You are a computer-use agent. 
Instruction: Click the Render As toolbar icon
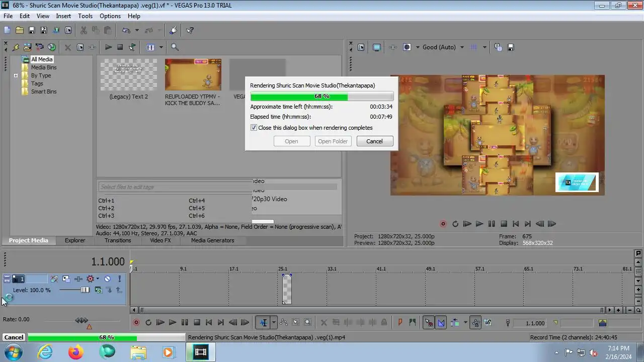[x=56, y=30]
